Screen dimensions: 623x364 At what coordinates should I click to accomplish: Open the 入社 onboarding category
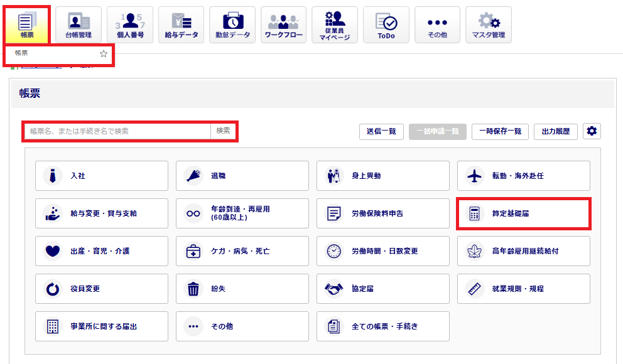click(102, 176)
